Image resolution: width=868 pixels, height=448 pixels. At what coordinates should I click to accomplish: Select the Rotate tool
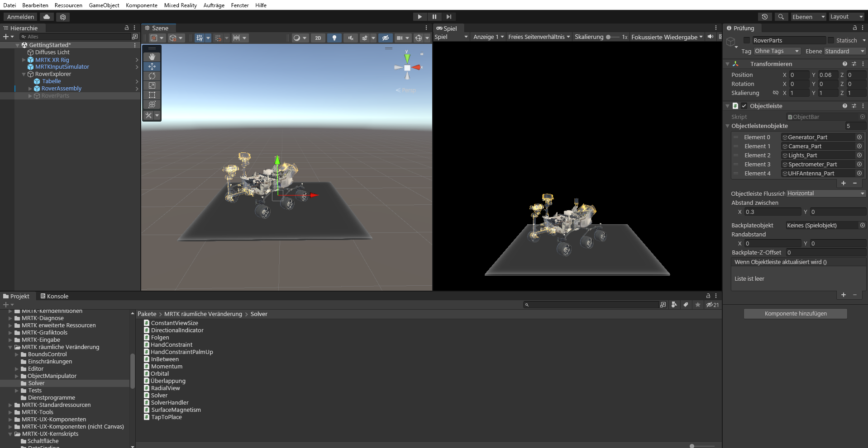152,76
